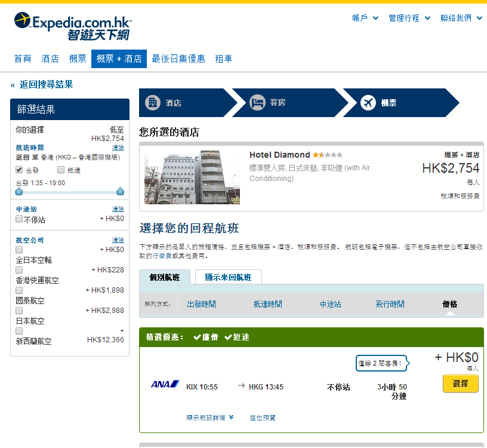Image resolution: width=487 pixels, height=448 pixels.
Task: Check the 不停站 nonstop checkbox
Action: tap(19, 219)
